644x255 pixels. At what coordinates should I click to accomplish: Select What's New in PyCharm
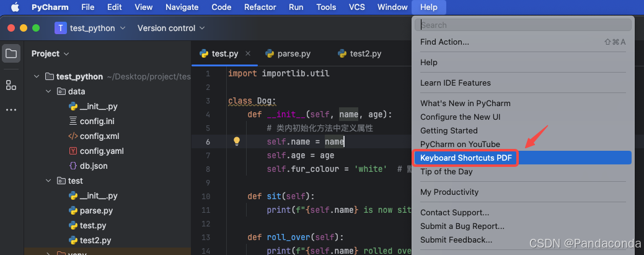522,103
